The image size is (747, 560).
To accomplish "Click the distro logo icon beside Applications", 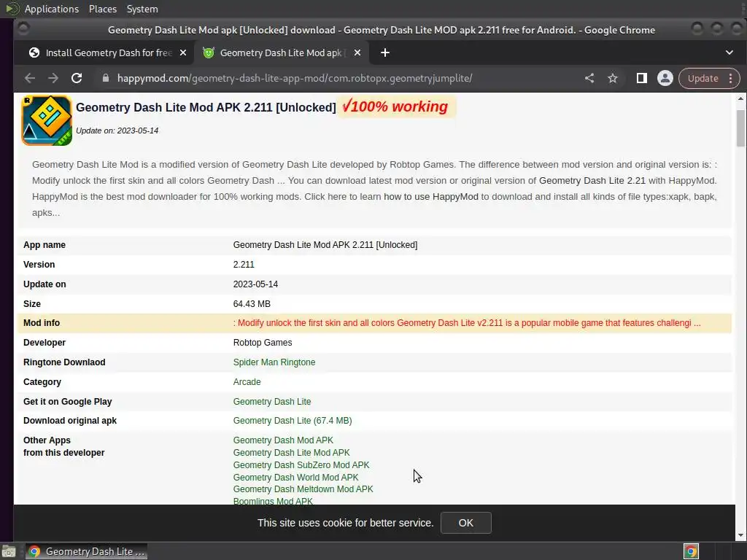I will point(12,9).
